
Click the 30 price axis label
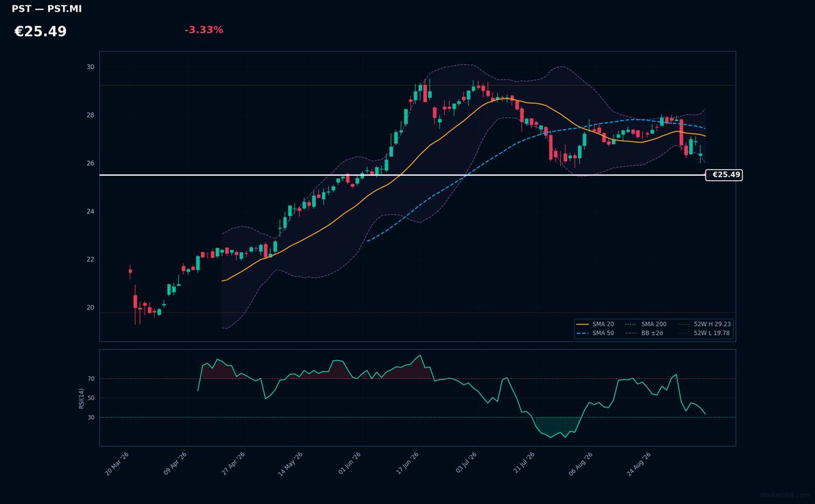point(90,67)
